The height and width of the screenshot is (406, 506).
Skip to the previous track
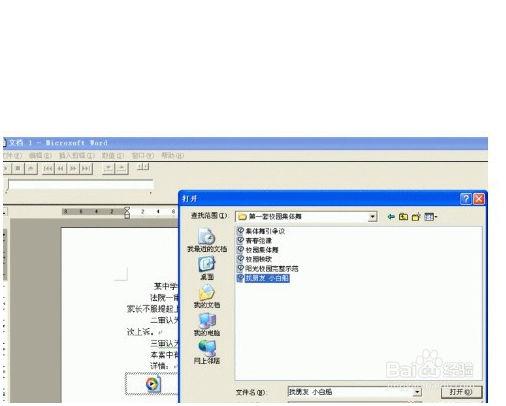tap(48, 169)
